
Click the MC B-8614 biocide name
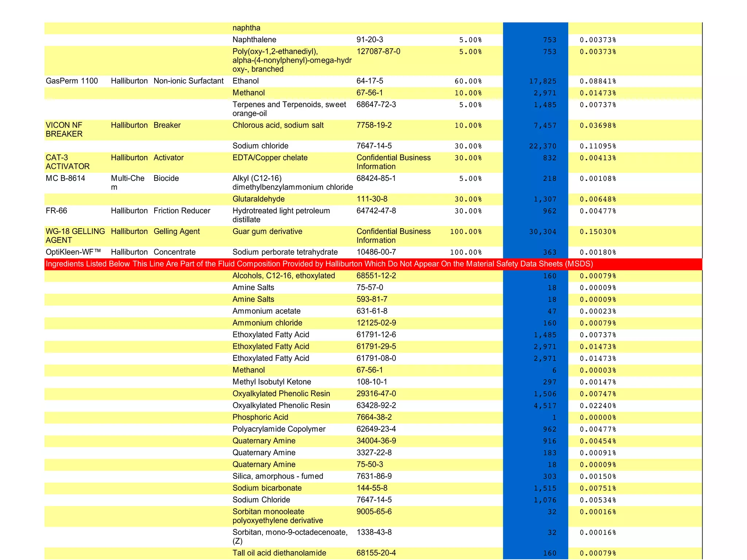(x=65, y=178)
